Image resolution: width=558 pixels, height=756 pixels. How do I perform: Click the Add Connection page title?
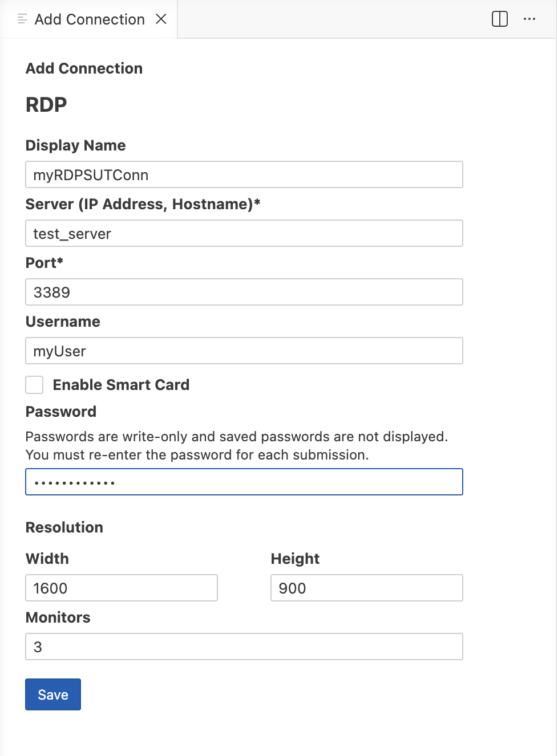tap(84, 68)
